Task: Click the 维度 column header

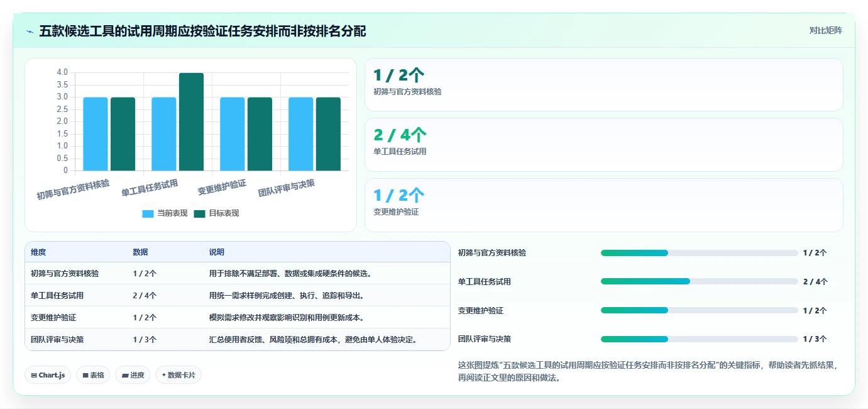Action: 38,252
